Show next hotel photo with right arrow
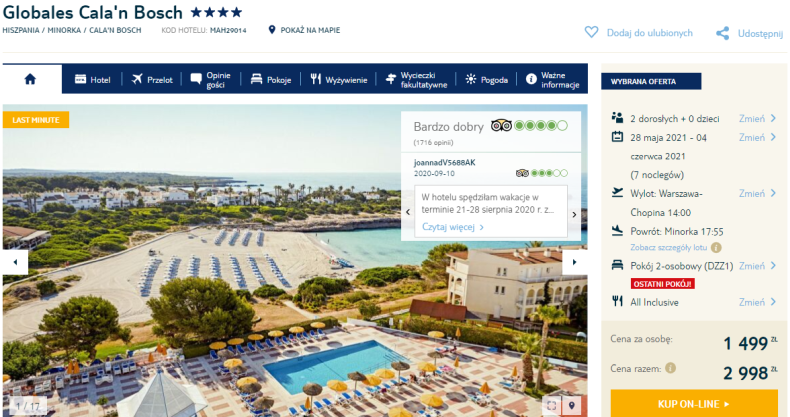The image size is (790, 417). coord(574,262)
